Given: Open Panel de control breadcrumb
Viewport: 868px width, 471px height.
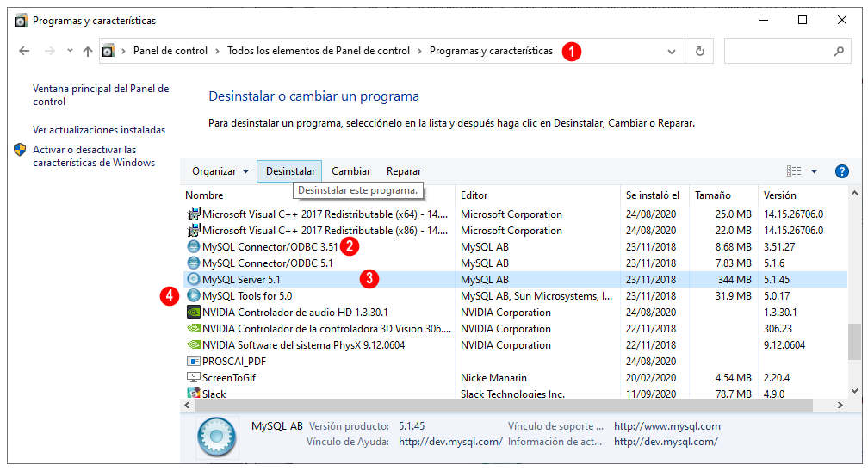Looking at the screenshot, I should click(170, 51).
